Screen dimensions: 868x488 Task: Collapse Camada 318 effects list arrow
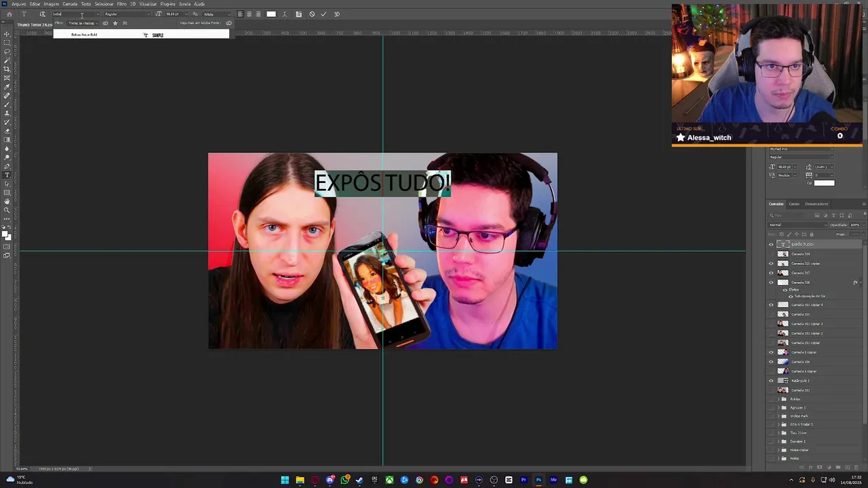[861, 283]
